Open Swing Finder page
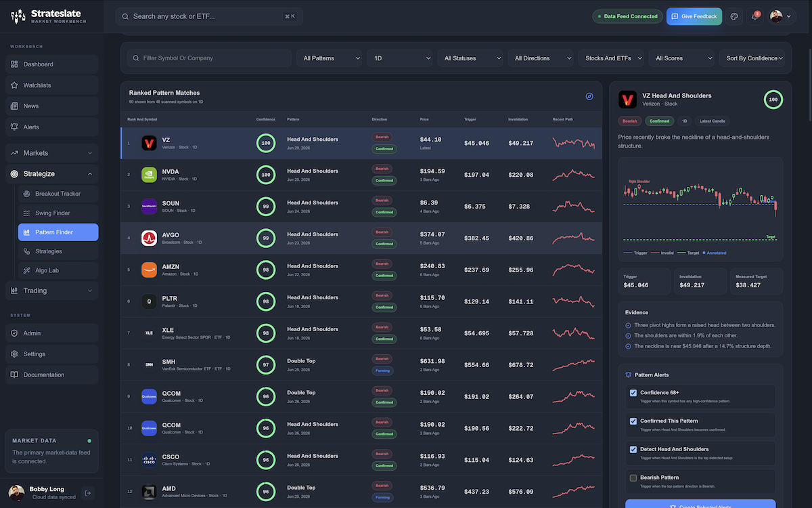Image resolution: width=812 pixels, height=508 pixels. [x=58, y=213]
